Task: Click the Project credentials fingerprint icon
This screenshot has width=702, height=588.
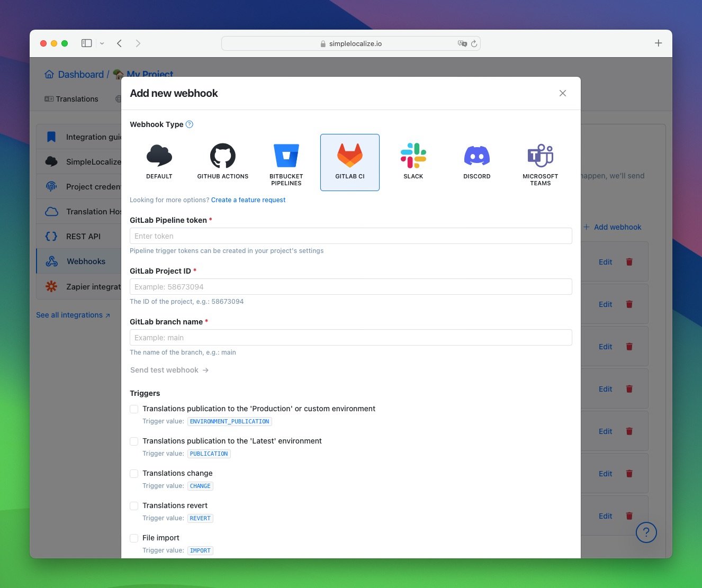Action: (x=51, y=186)
